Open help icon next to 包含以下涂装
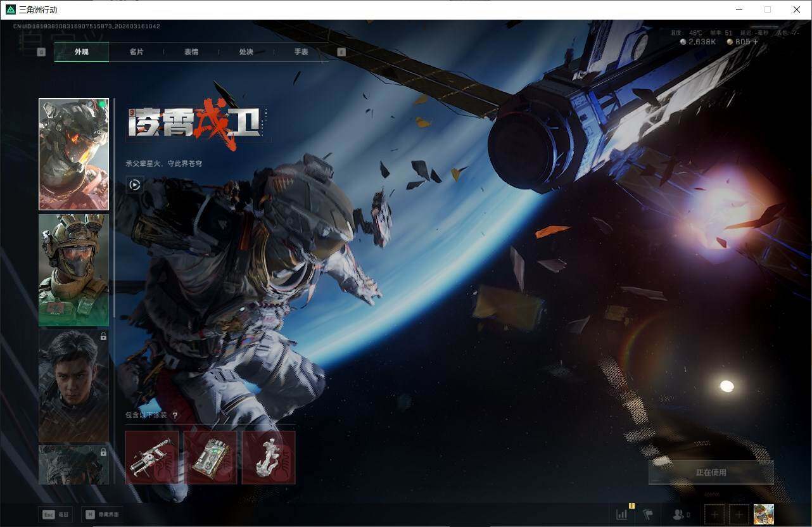Viewport: 812px width, 527px height. click(175, 416)
